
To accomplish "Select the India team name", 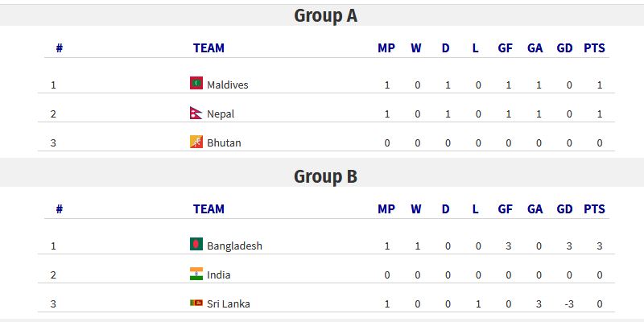I will tap(218, 275).
